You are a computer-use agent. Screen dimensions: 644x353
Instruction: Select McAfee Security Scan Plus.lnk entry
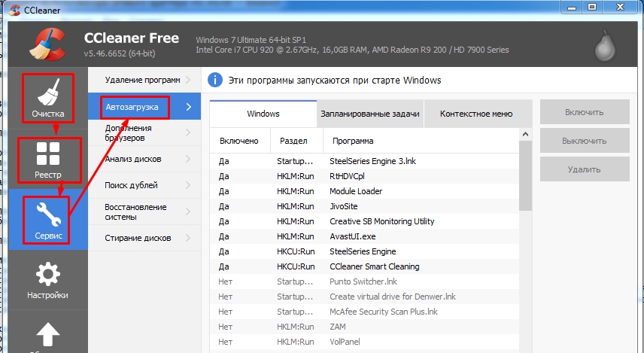(x=364, y=312)
